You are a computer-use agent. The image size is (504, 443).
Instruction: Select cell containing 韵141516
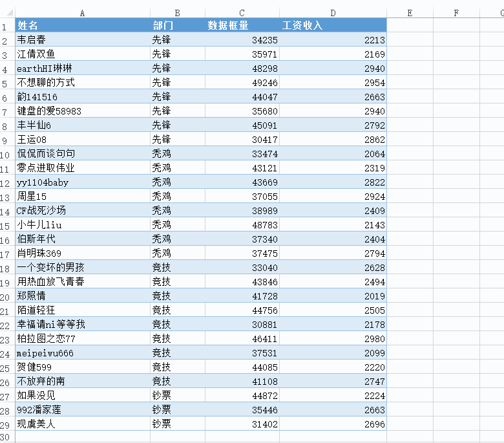pyautogui.click(x=83, y=96)
